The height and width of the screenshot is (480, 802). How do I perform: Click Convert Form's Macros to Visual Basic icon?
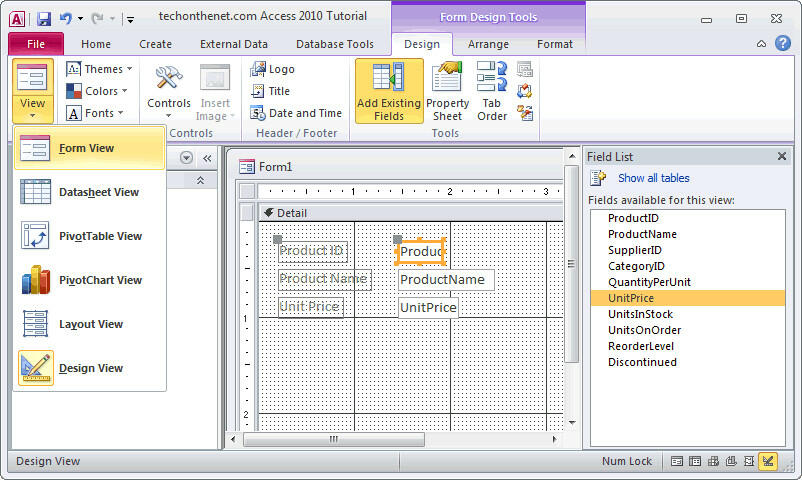pos(525,113)
